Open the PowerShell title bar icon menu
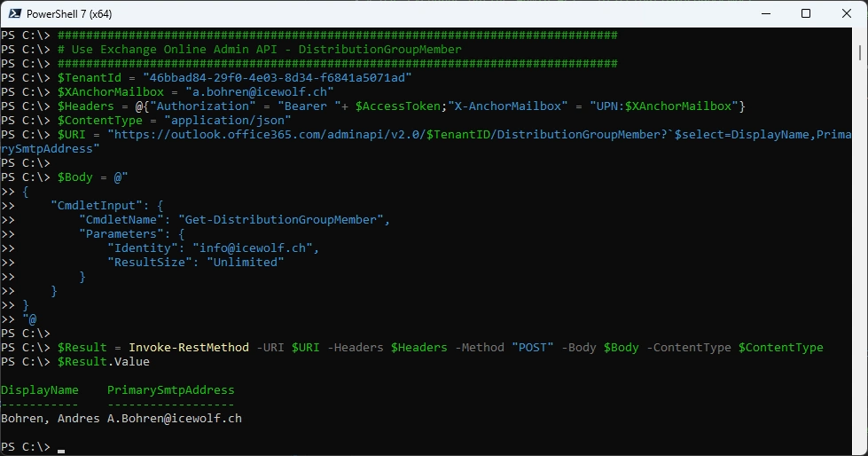Screen dimensions: 868x456 [x=15, y=14]
